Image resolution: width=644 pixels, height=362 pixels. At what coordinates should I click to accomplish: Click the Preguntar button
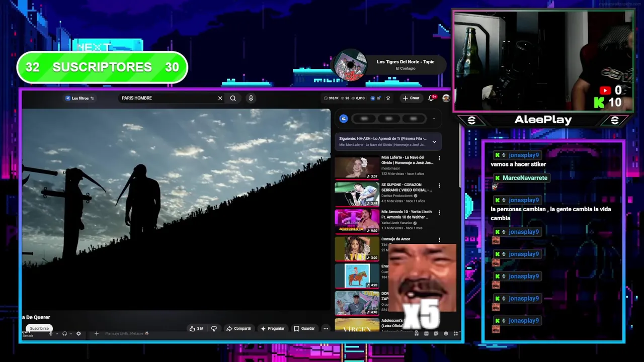coord(272,328)
